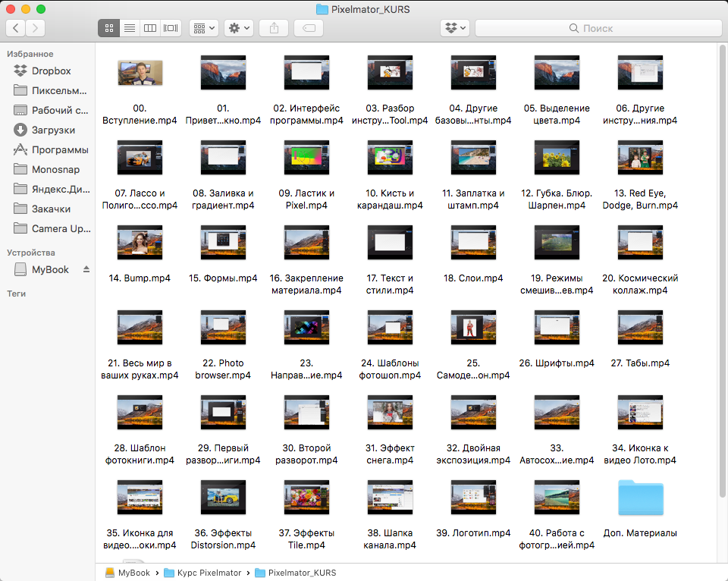
Task: Select the 03. Разбор инстру...Tool.mp4 icon
Action: point(390,73)
